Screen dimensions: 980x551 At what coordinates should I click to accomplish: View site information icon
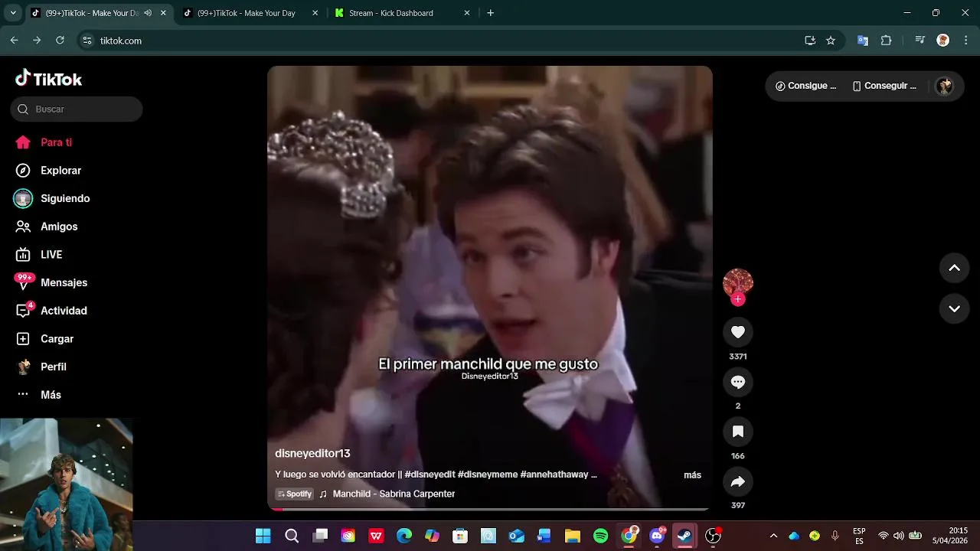[87, 41]
